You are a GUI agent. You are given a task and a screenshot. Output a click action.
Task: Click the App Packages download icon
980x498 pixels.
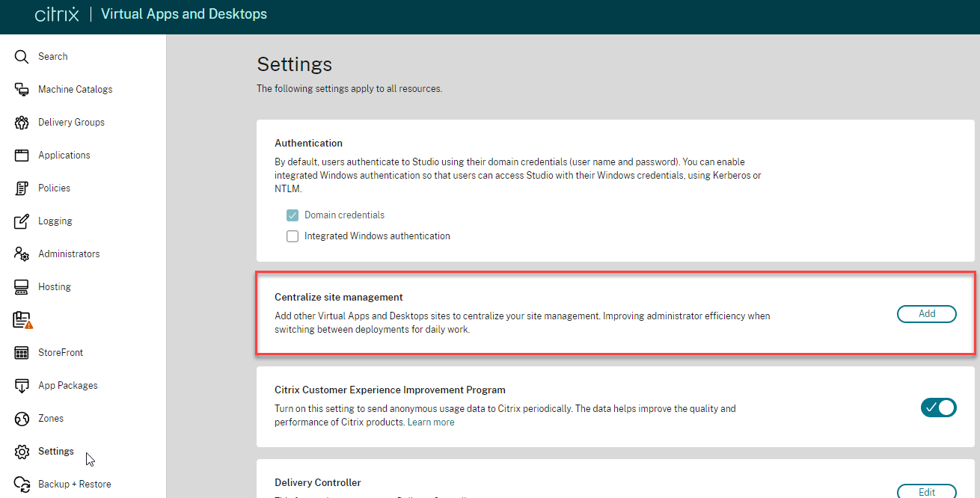[22, 386]
